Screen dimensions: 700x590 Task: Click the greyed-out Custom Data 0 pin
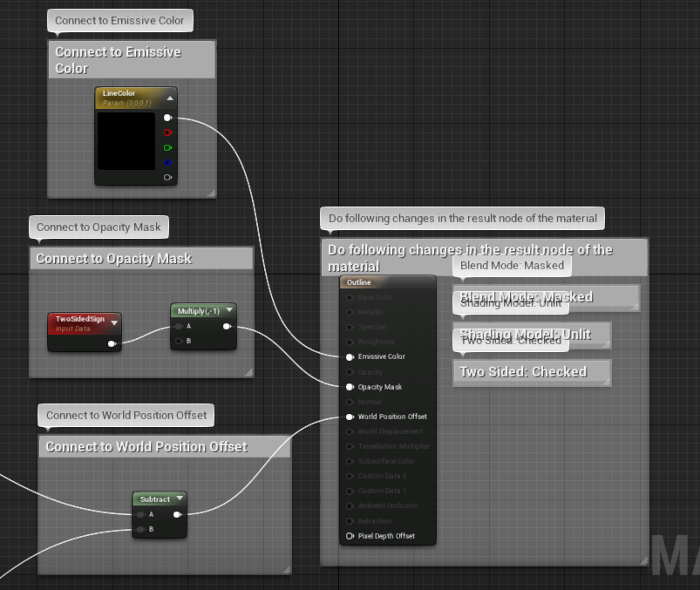[x=350, y=476]
